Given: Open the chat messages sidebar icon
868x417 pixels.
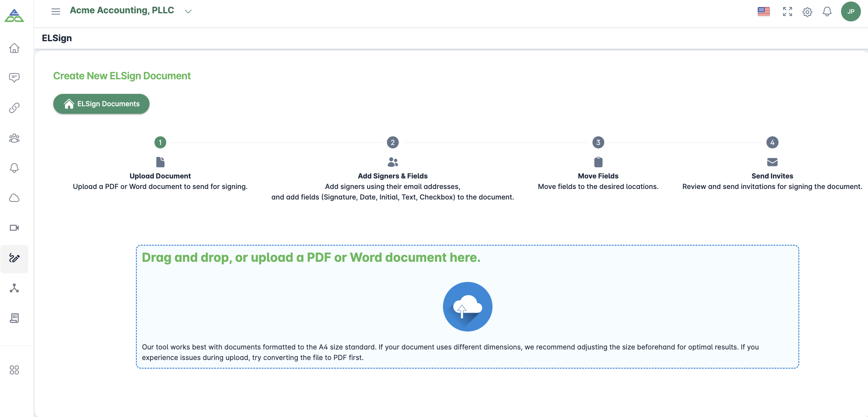Looking at the screenshot, I should point(14,78).
